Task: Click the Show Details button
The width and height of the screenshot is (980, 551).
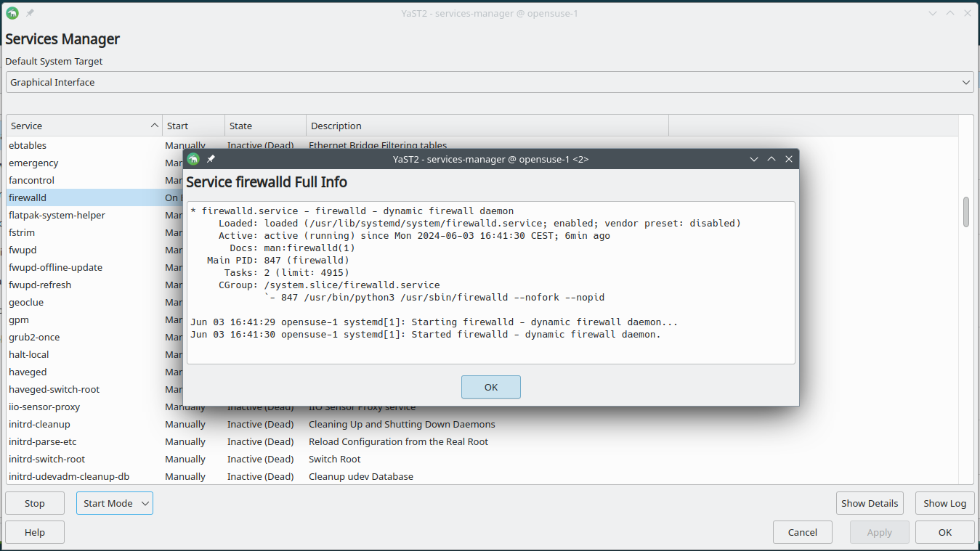Action: click(x=869, y=503)
